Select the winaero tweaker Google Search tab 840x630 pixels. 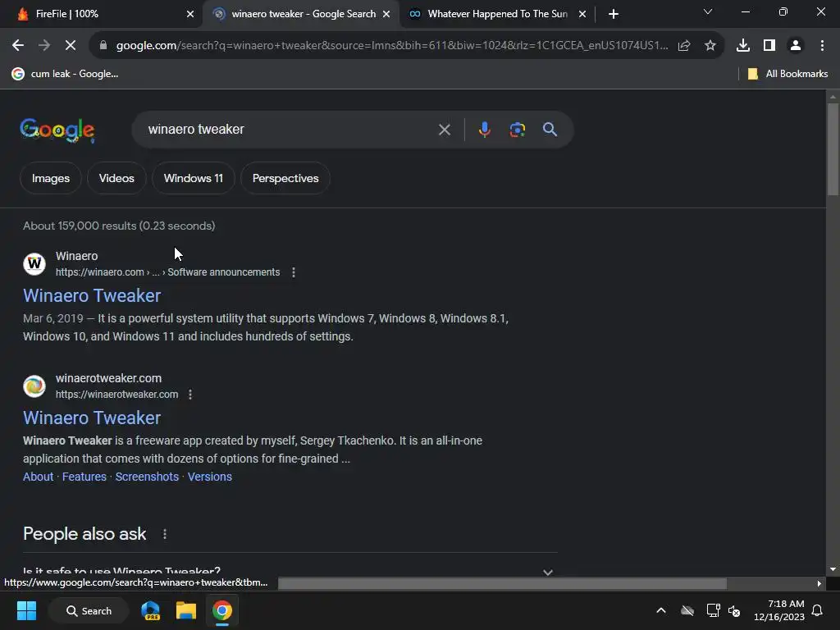pos(300,14)
